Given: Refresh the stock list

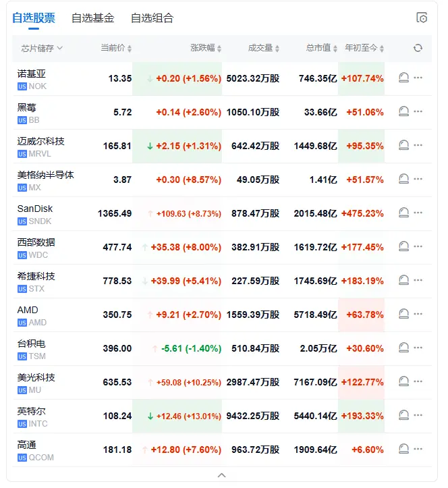Looking at the screenshot, I should point(418,48).
